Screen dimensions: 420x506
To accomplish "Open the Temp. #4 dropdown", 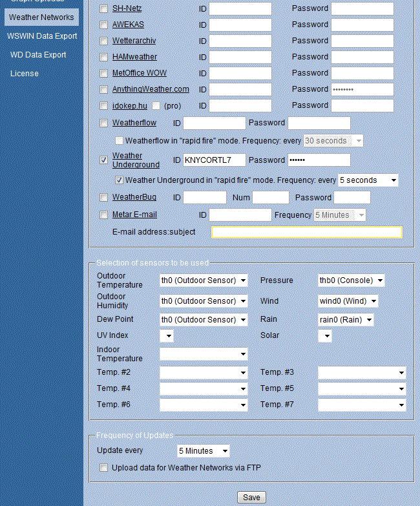I will coord(204,389).
